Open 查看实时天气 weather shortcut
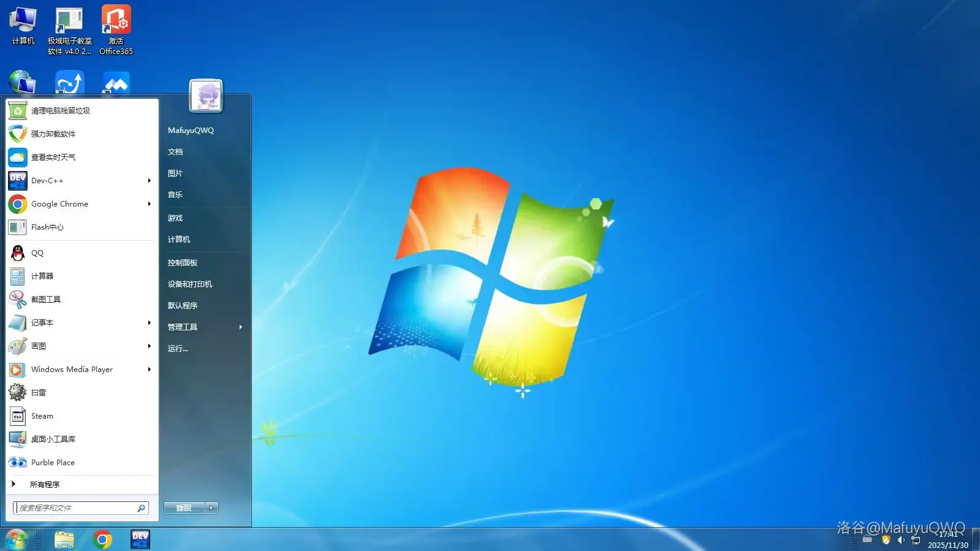Screen dimensions: 980x551 pos(82,158)
